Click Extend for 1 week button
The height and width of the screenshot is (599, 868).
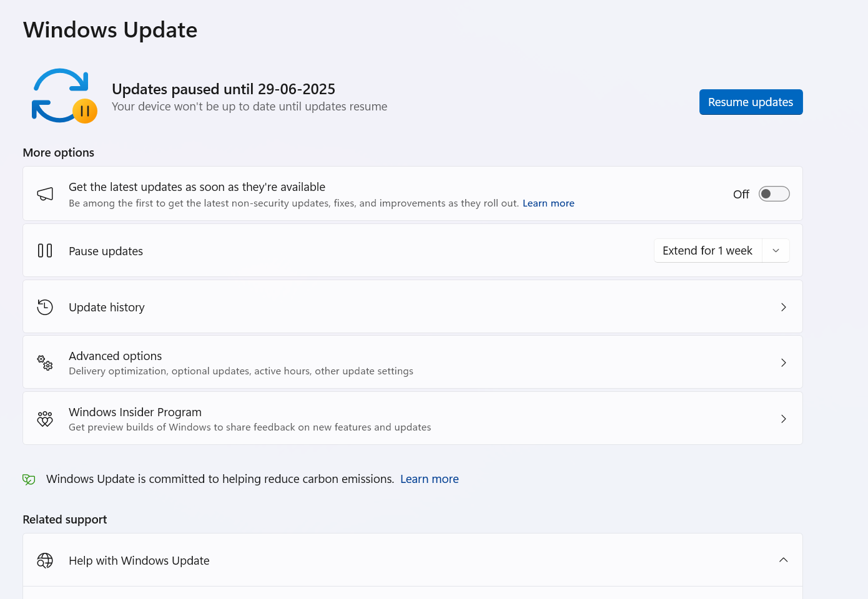[x=708, y=251]
